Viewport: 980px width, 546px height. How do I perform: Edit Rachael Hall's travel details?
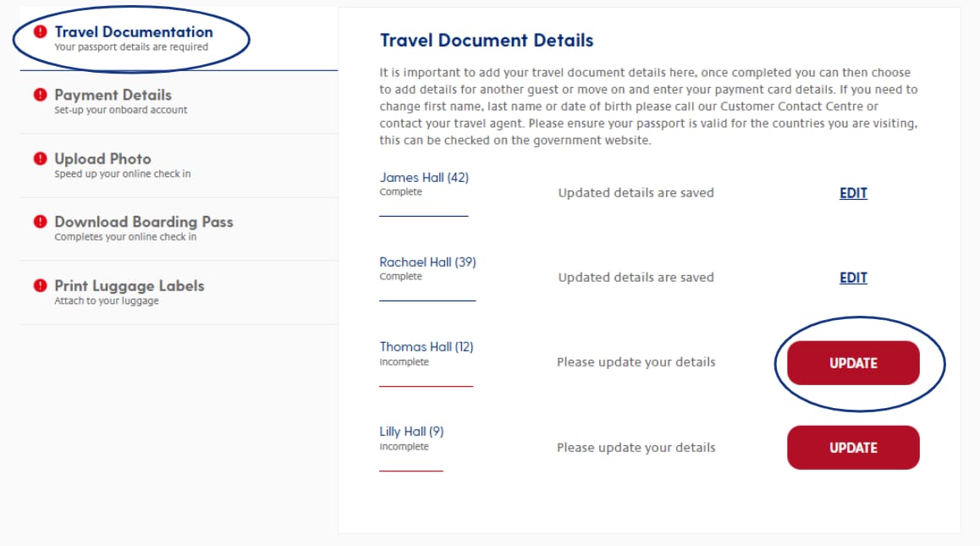click(853, 278)
